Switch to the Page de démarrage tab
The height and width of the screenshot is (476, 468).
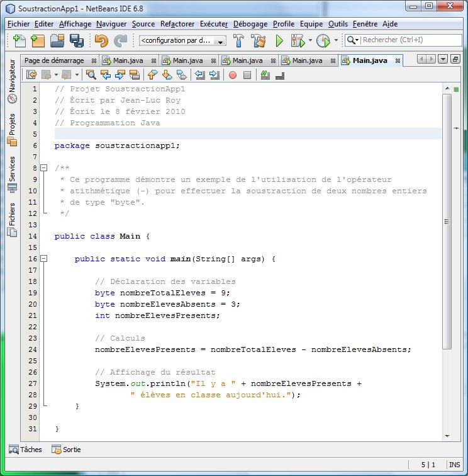click(x=54, y=60)
